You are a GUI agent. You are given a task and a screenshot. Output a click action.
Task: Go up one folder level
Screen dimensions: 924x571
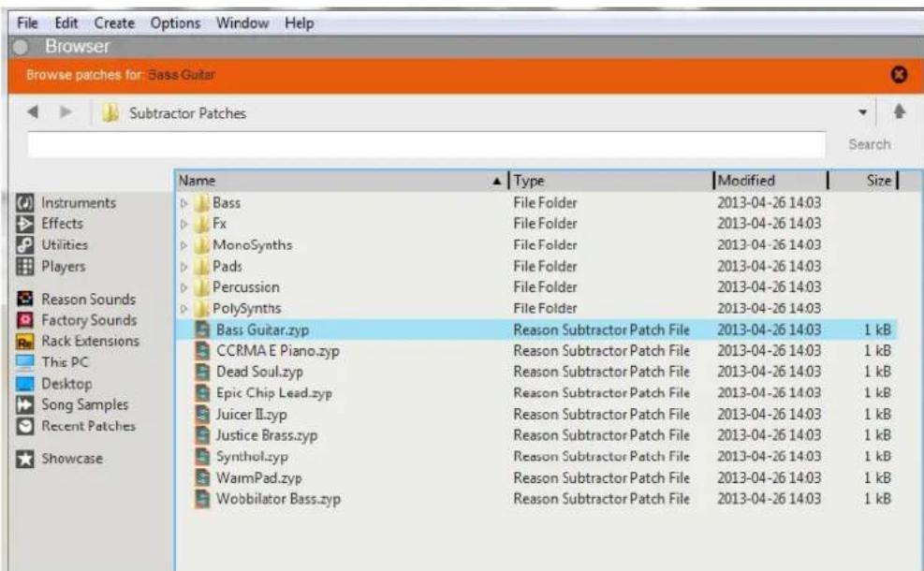click(900, 111)
